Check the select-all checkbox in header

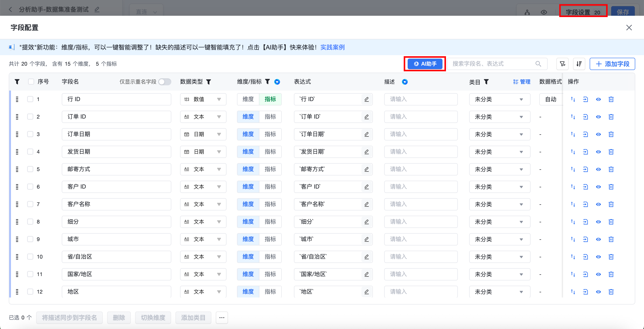[x=31, y=82]
